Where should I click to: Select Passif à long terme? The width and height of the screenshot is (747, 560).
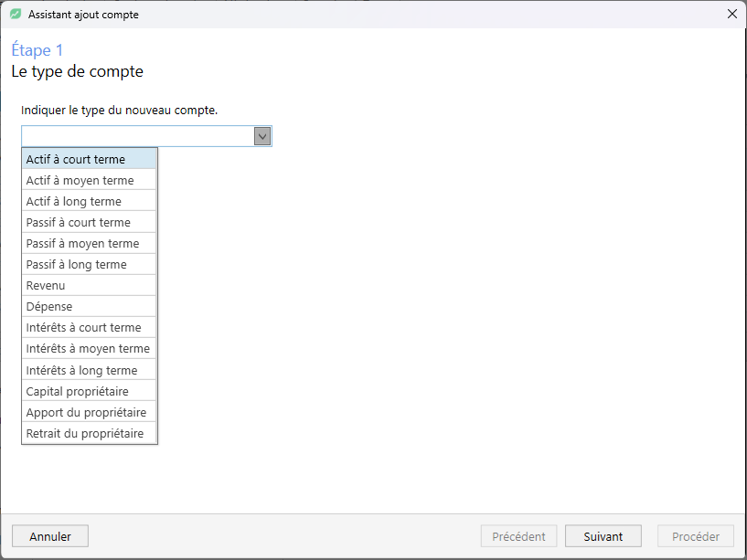(x=89, y=264)
